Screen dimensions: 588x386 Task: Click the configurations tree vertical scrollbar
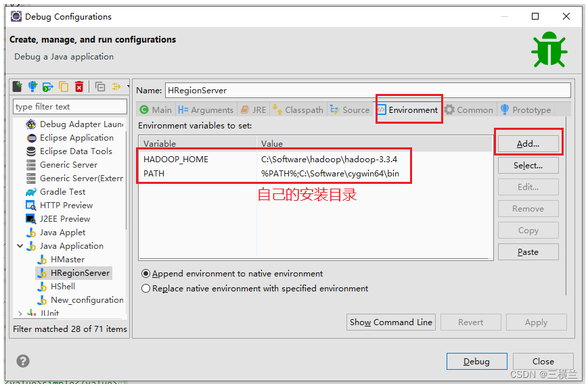point(126,180)
